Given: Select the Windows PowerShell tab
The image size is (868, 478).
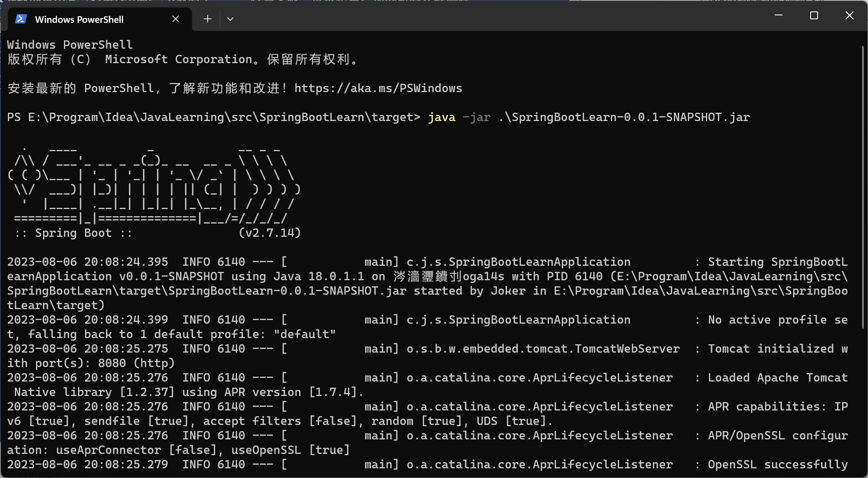Looking at the screenshot, I should (100, 19).
